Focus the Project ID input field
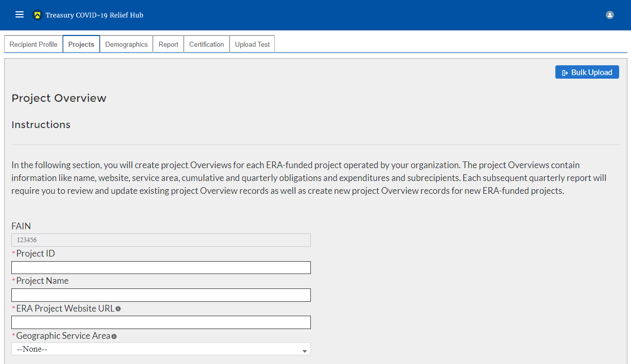The height and width of the screenshot is (364, 631). point(161,267)
